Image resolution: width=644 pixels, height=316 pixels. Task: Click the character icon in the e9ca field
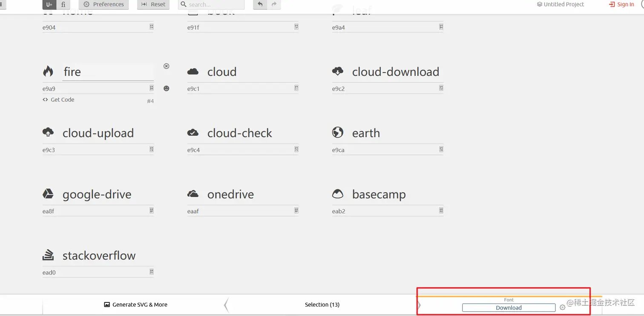click(441, 149)
